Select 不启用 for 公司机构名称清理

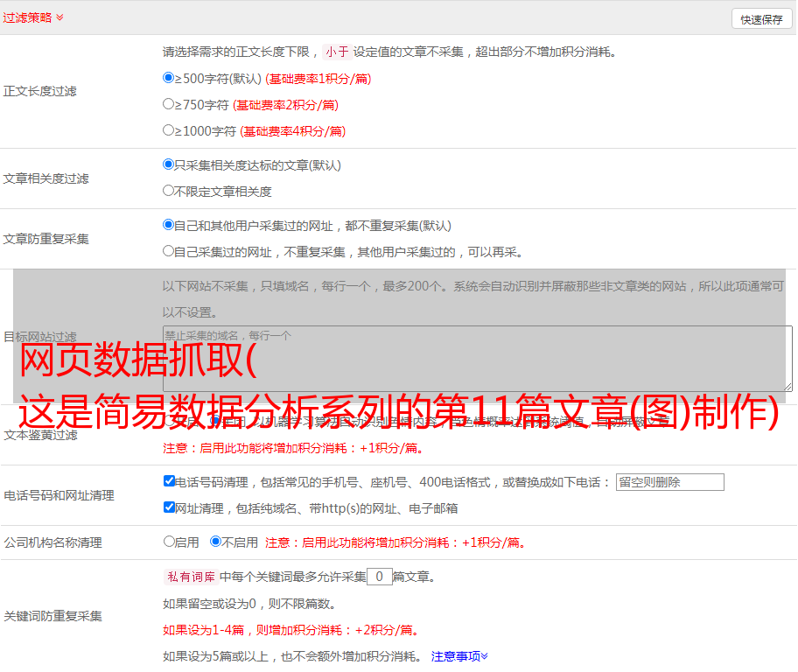(x=215, y=542)
